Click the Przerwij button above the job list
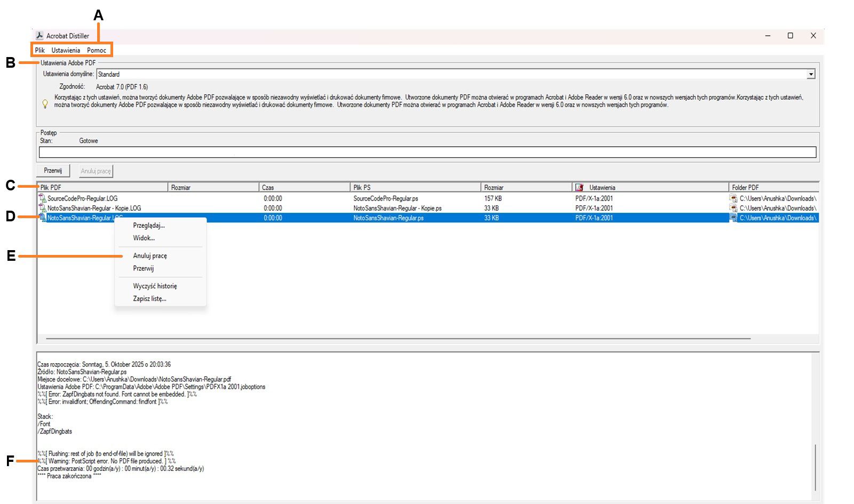The width and height of the screenshot is (854, 504). (53, 171)
